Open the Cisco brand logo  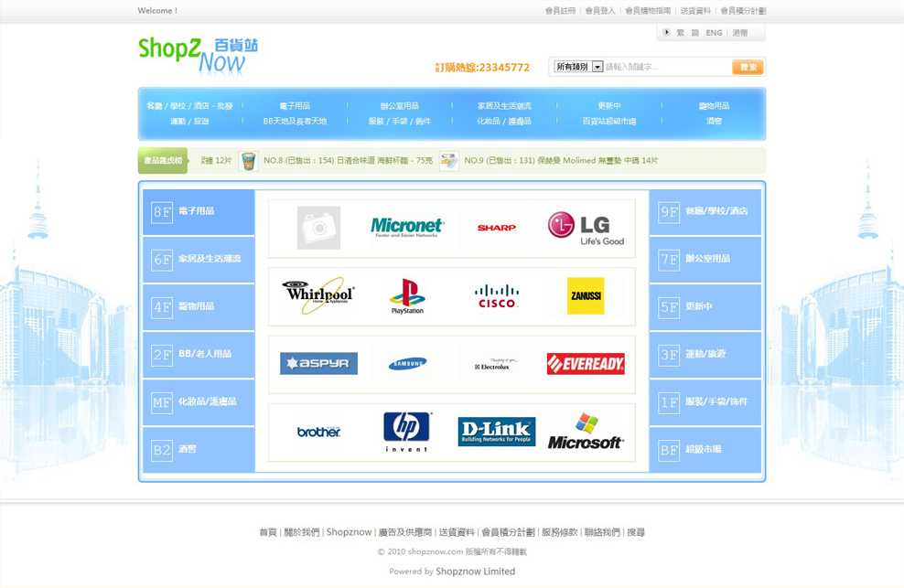(x=497, y=296)
